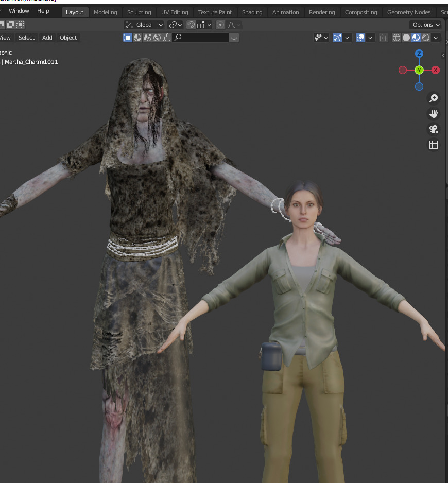Open the proportional falloff curve dropdown
The height and width of the screenshot is (483, 448).
click(234, 25)
